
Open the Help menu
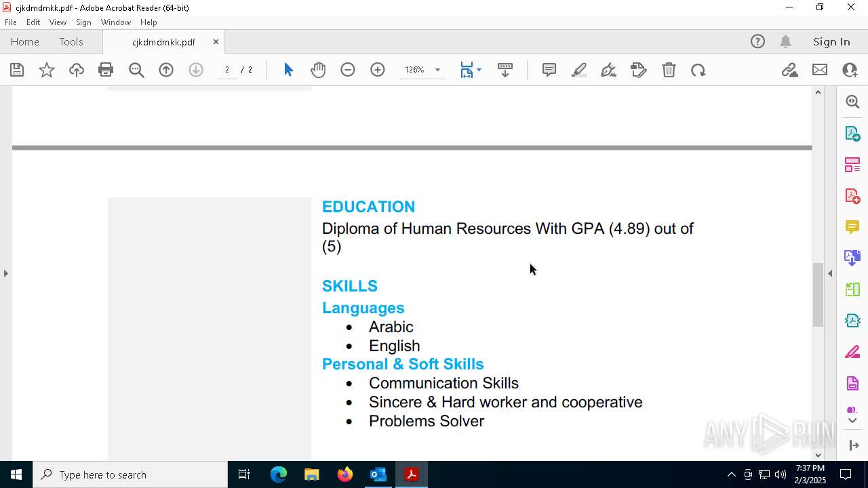point(149,22)
